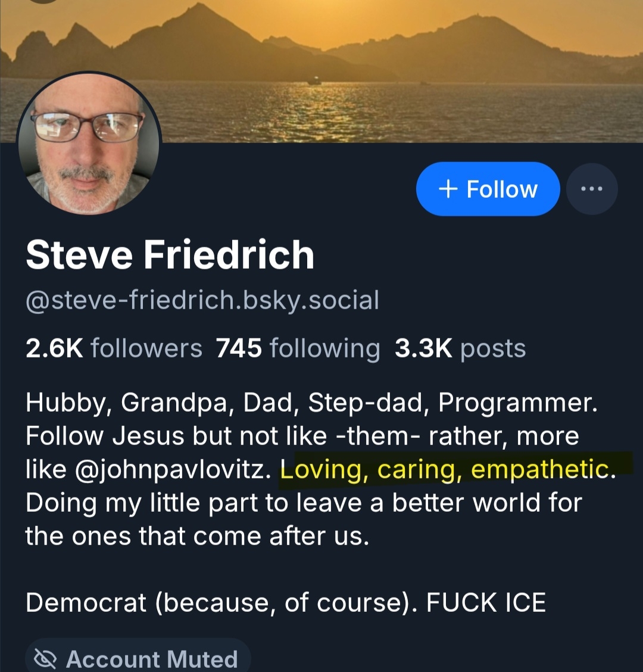The width and height of the screenshot is (643, 672).
Task: Click the 3.3K posts count
Action: 460,349
